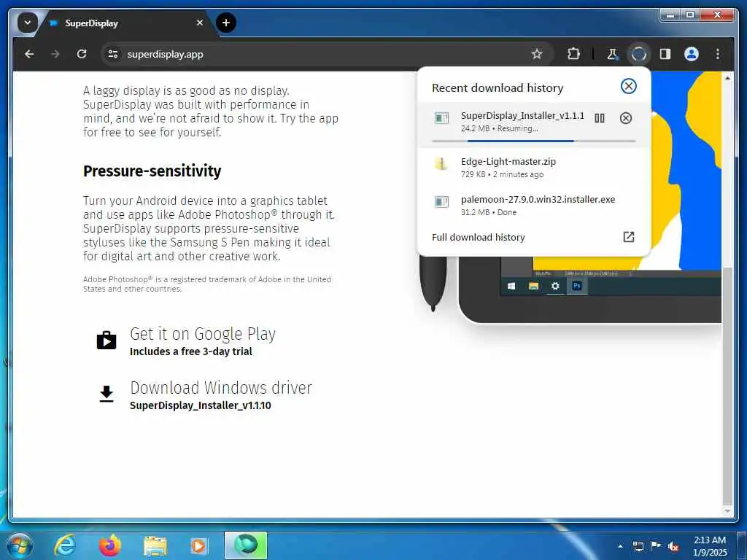Open palemoon-27.9.0.win32.installer.exe entry
The image size is (747, 560).
tap(533, 205)
